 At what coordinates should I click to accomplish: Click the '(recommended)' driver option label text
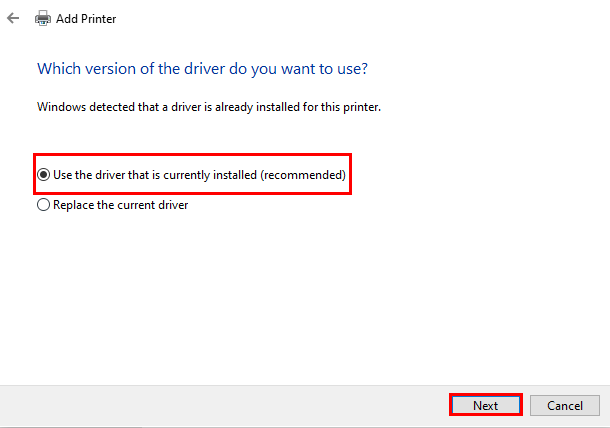tap(199, 175)
